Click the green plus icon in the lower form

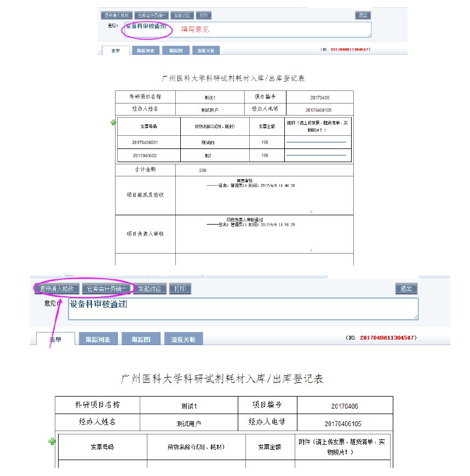tap(52, 441)
